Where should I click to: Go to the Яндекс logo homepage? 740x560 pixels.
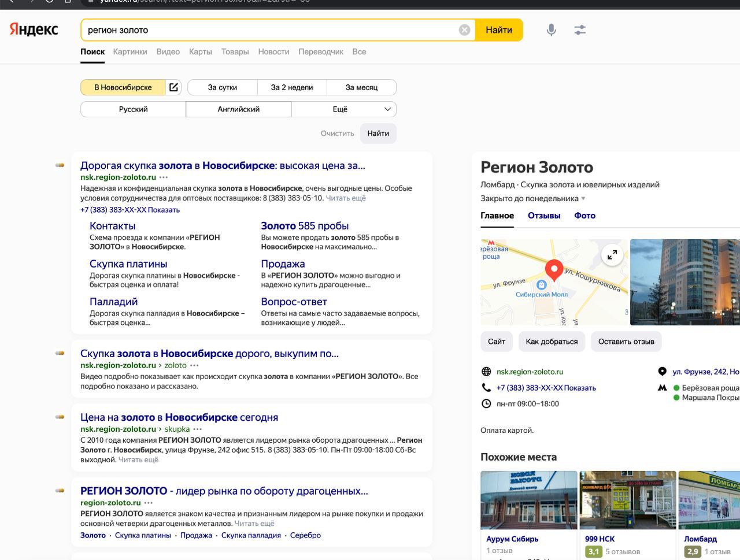[x=34, y=29]
